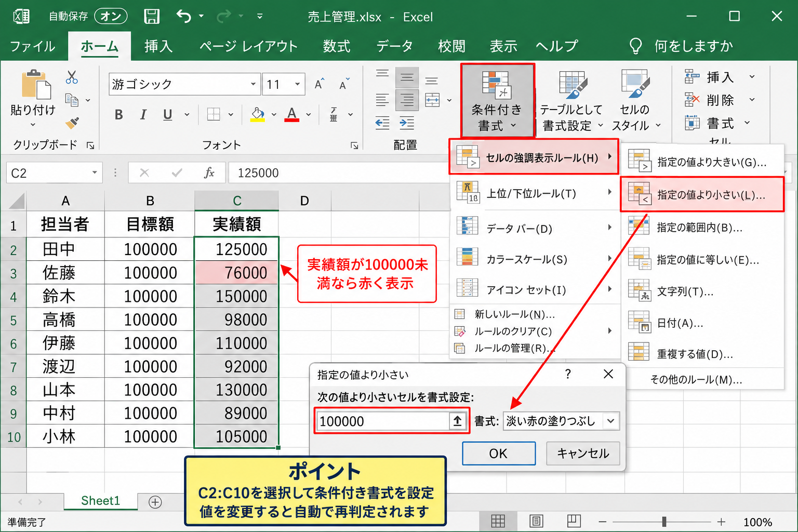
Task: Click the 書式 cells button
Action: [x=717, y=123]
